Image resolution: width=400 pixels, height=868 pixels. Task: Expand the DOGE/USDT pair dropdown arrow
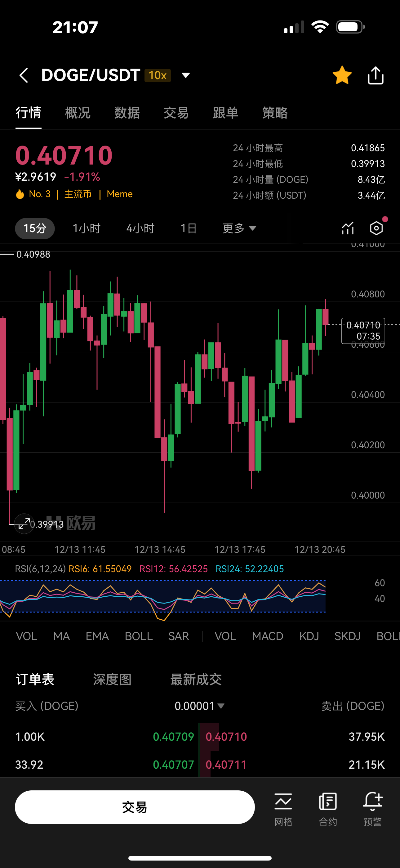(185, 75)
